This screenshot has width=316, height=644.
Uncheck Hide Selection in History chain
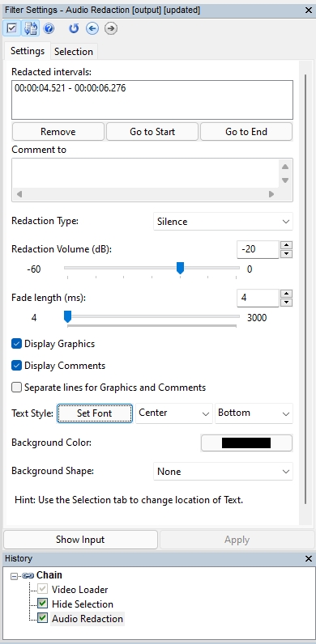(x=42, y=604)
